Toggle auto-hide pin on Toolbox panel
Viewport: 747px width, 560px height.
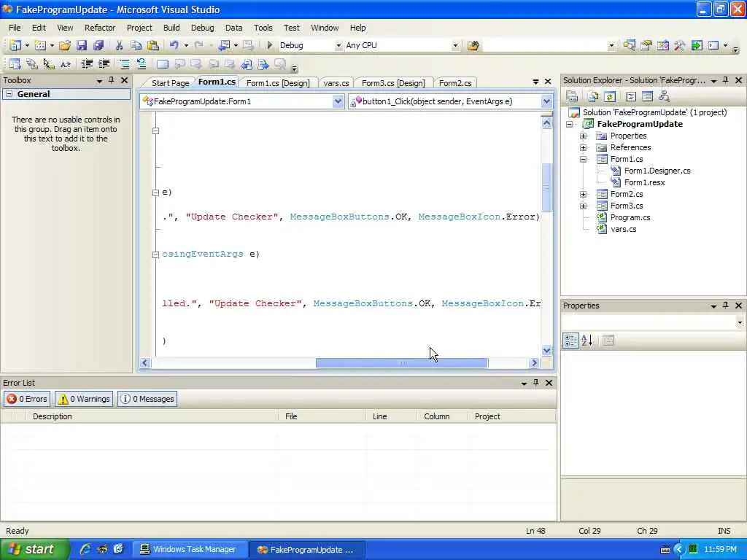coord(112,80)
